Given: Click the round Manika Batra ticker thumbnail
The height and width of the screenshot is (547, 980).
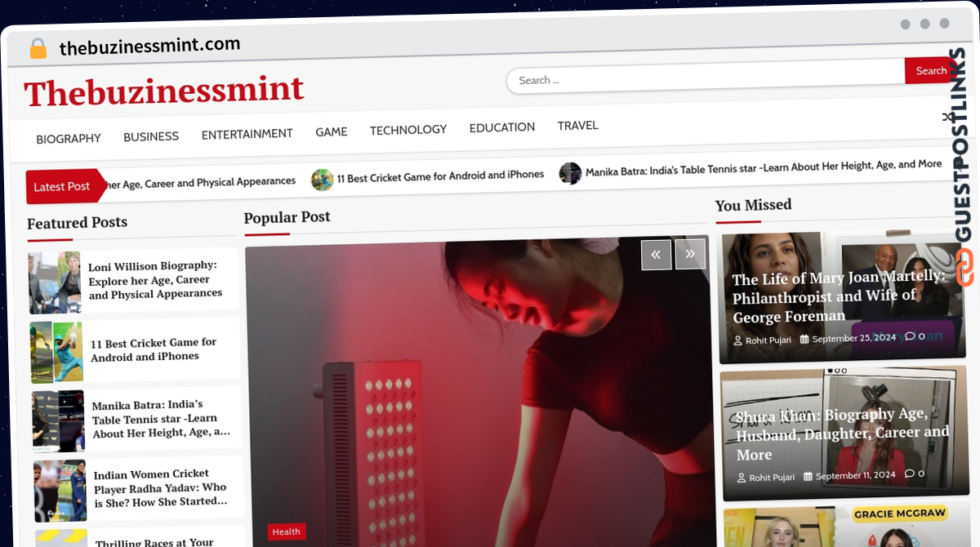Looking at the screenshot, I should click(x=570, y=173).
